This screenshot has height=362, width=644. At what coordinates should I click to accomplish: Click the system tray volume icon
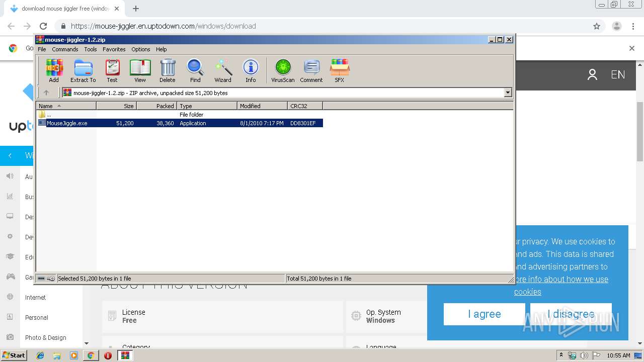coord(584,355)
